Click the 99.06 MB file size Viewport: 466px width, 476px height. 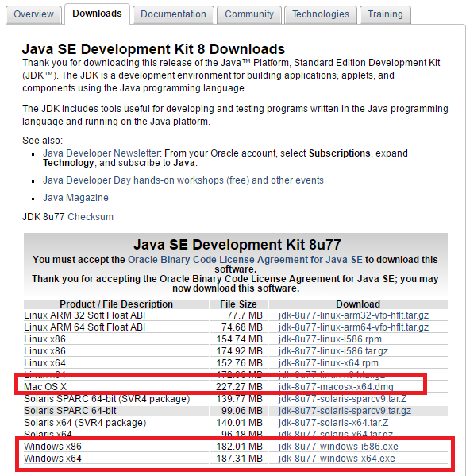241,410
